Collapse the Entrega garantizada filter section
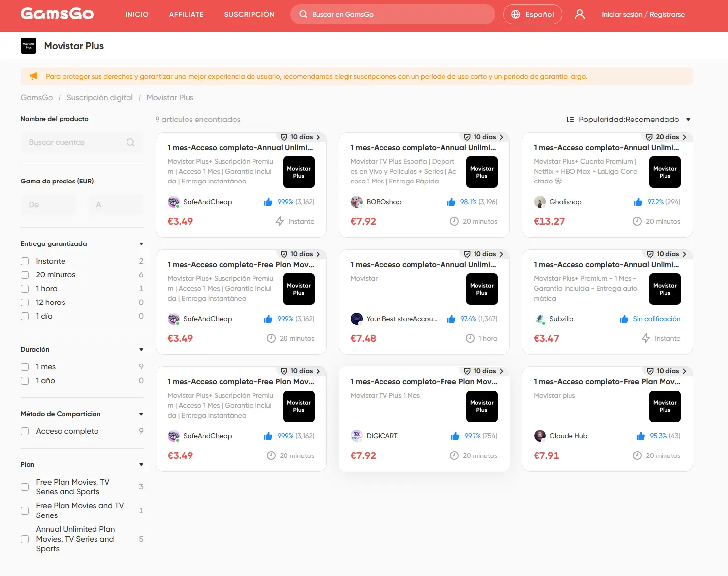728x576 pixels. [x=141, y=244]
